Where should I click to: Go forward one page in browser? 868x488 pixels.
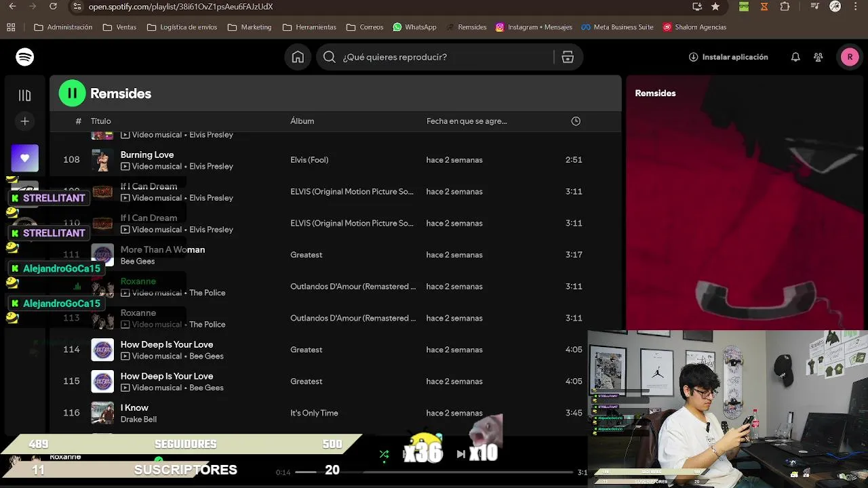point(33,7)
